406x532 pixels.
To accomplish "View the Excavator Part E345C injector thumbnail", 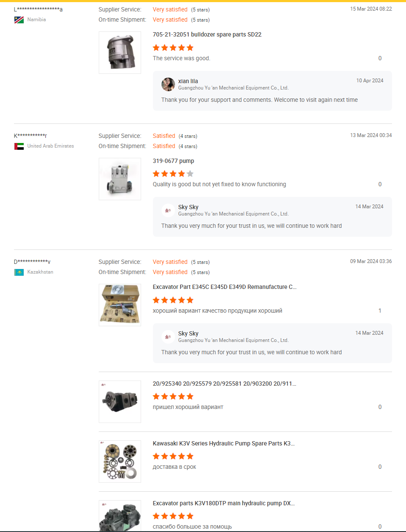I will [120, 305].
